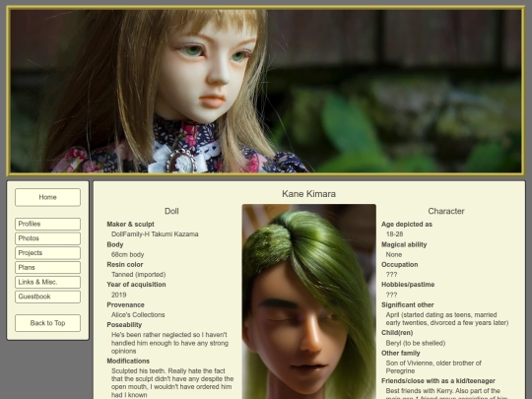This screenshot has width=532, height=399.
Task: Select the Hobbies/pastime label
Action: tap(408, 285)
